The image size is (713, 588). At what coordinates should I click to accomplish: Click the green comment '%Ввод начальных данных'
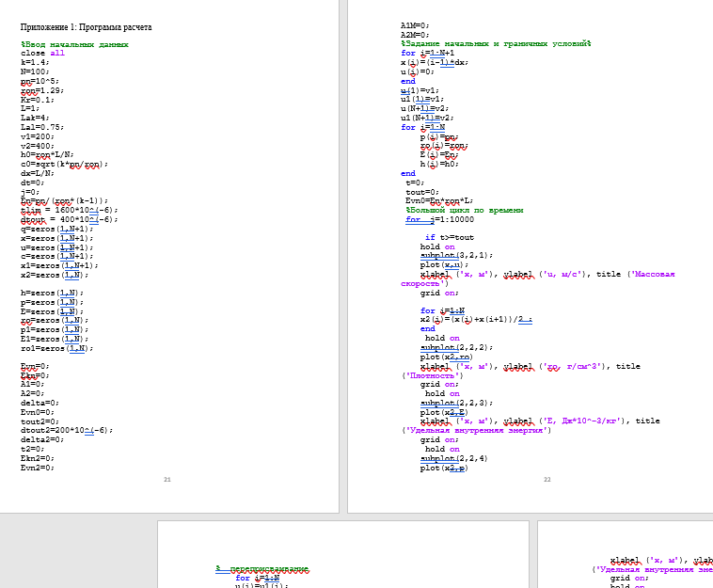(74, 44)
